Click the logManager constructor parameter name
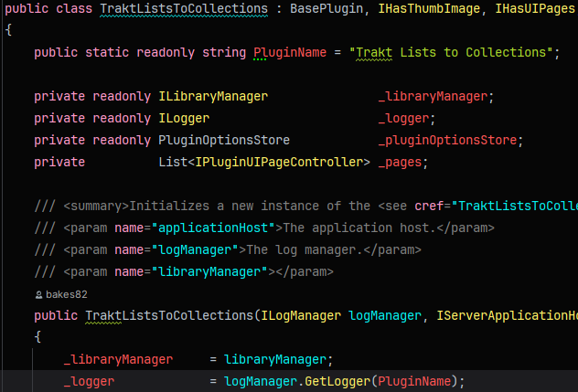Image resolution: width=578 pixels, height=392 pixels. click(385, 316)
